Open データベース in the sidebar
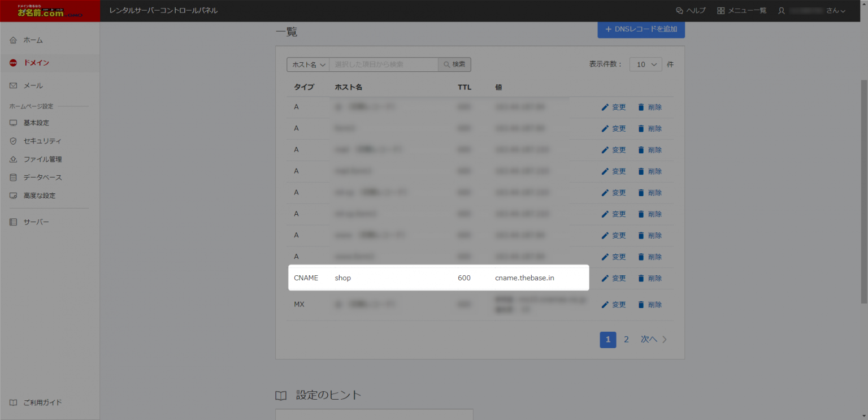Image resolution: width=868 pixels, height=420 pixels. tap(42, 177)
